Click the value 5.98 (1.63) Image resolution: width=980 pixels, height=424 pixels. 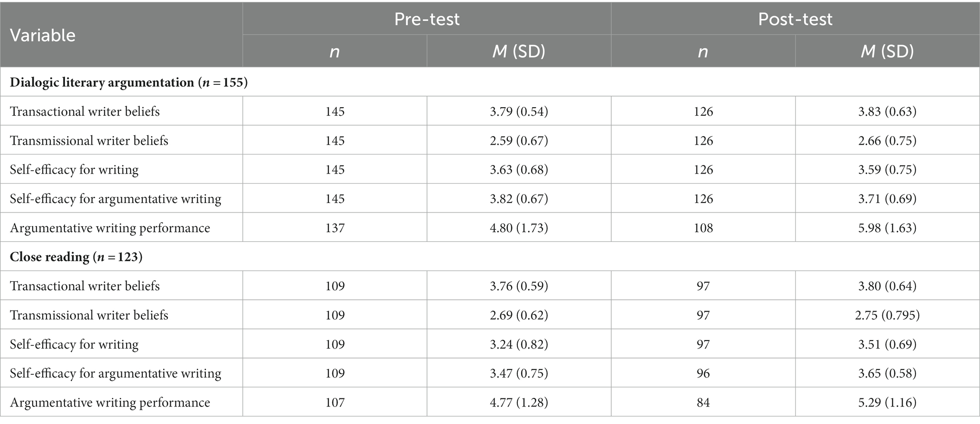pos(887,228)
